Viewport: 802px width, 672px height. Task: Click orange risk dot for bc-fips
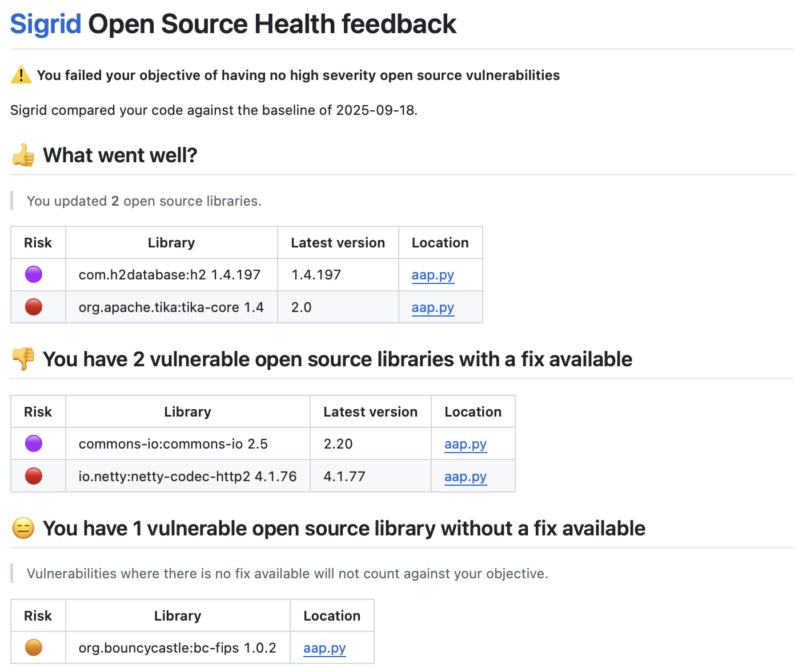point(34,648)
